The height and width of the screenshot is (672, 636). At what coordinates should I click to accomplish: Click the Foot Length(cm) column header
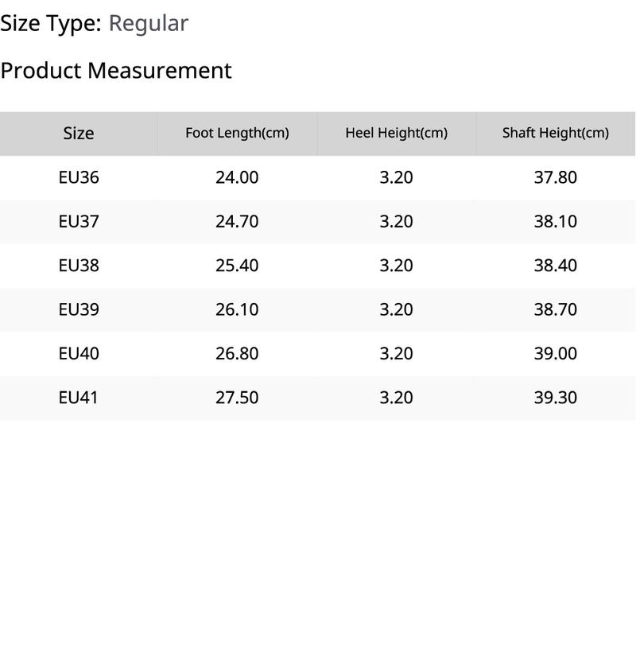(237, 134)
